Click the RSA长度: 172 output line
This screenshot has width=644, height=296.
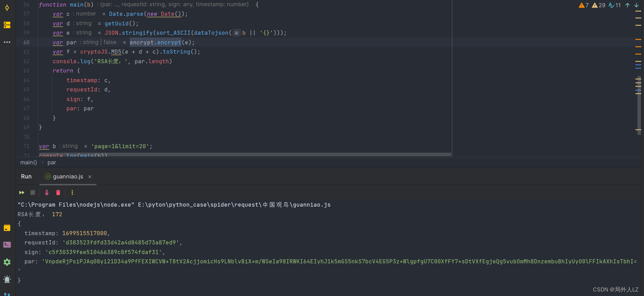point(40,214)
